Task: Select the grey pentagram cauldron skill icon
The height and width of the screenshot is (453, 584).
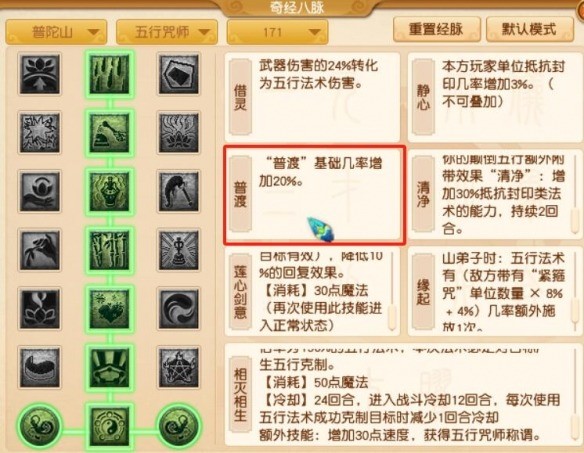Action: [x=179, y=367]
